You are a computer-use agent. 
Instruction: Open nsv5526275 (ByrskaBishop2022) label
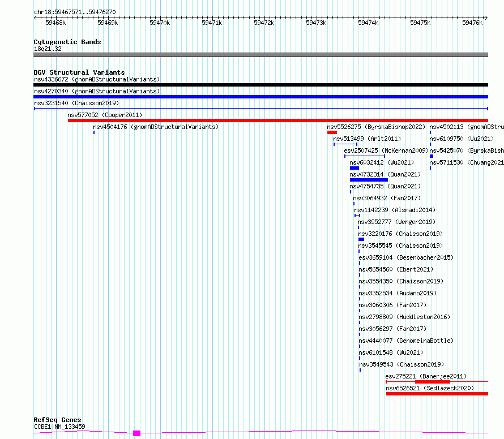point(376,127)
